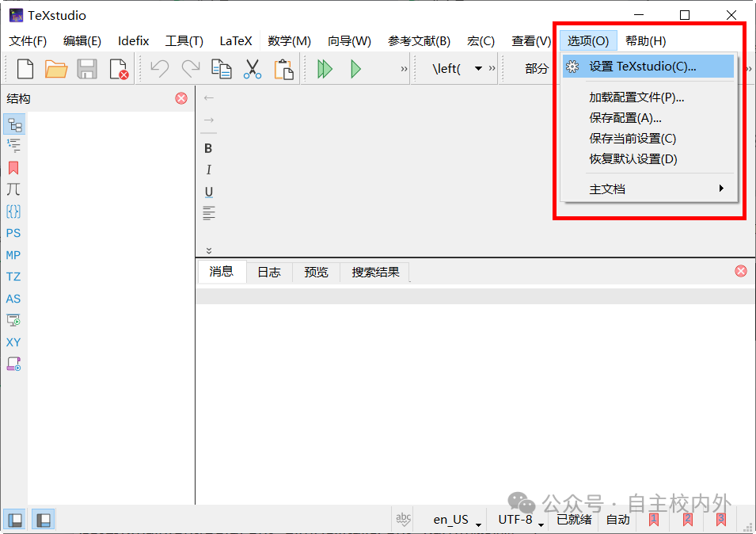Open the bookmarks panel icon
756x534 pixels.
coord(13,168)
